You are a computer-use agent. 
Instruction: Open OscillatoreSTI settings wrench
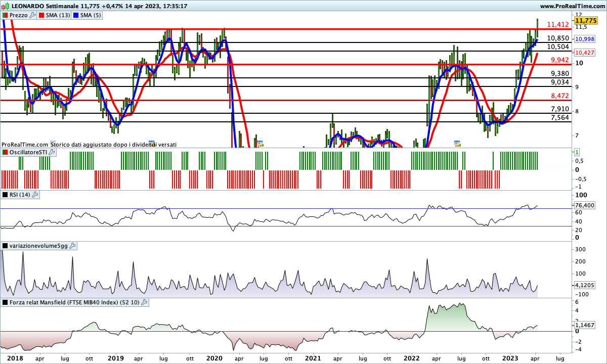click(x=52, y=152)
